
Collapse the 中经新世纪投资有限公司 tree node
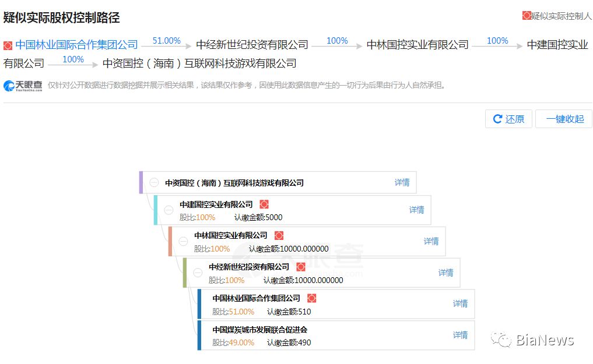198,273
